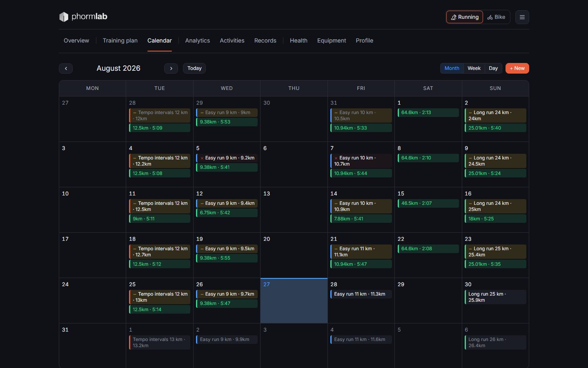Open completed run 9.38km · 5:47

(227, 303)
